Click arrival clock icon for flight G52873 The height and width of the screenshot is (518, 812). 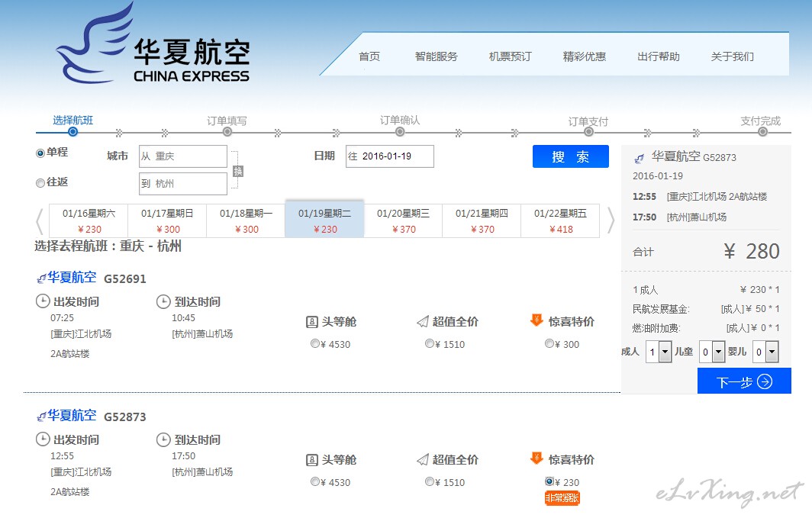click(x=163, y=439)
